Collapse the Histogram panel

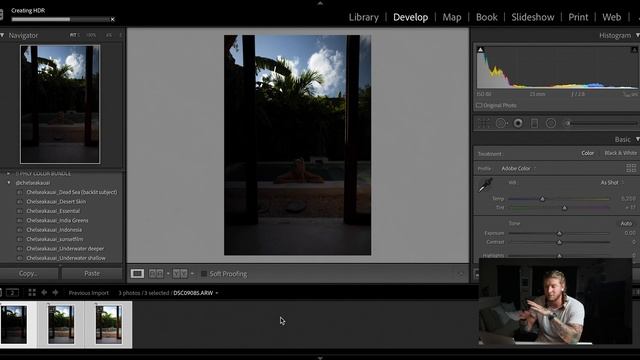[637, 36]
